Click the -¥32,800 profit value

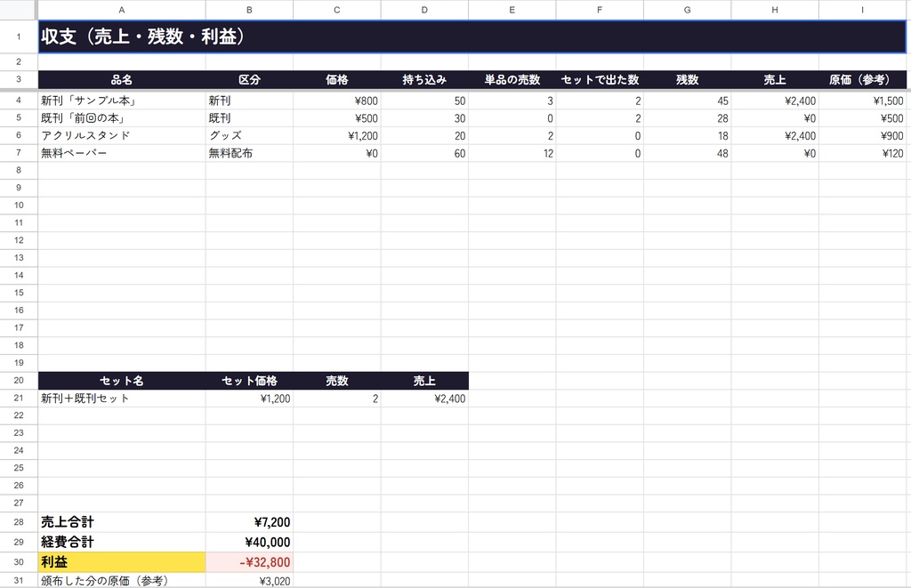(x=249, y=562)
